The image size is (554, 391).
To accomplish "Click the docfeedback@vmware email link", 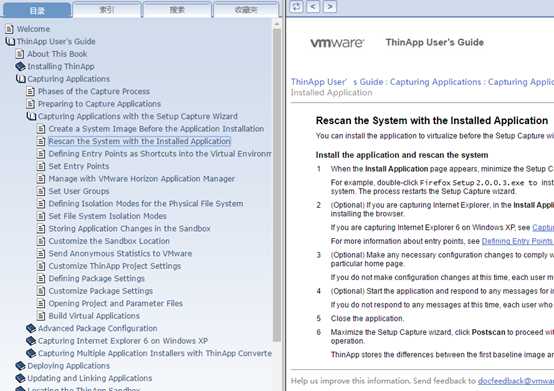I will tap(516, 381).
